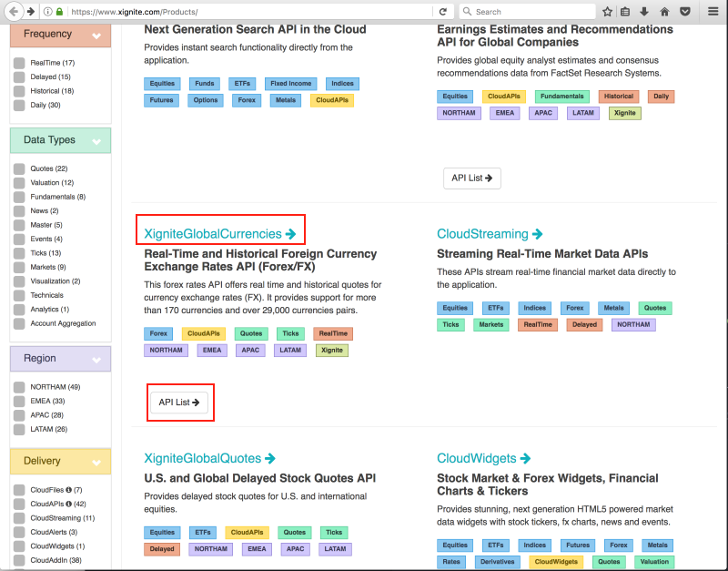Open the XigniteGlobalQuotes product link
Image resolution: width=728 pixels, height=571 pixels.
point(209,458)
